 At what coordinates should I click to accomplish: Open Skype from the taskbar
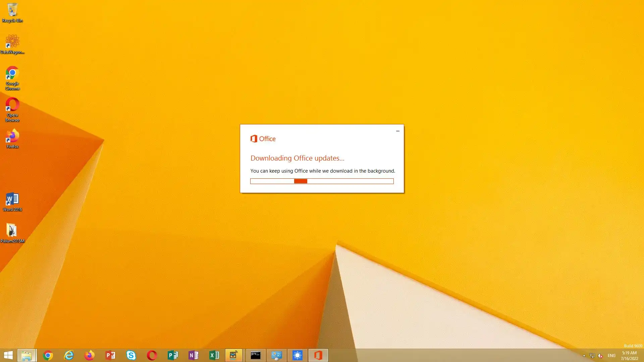pyautogui.click(x=131, y=355)
